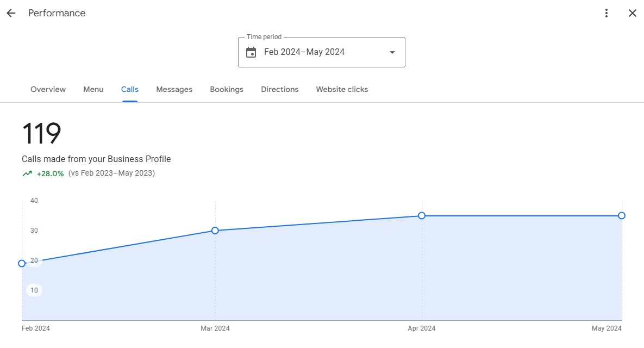Click the Mar 2024 data point on chart

click(x=215, y=231)
